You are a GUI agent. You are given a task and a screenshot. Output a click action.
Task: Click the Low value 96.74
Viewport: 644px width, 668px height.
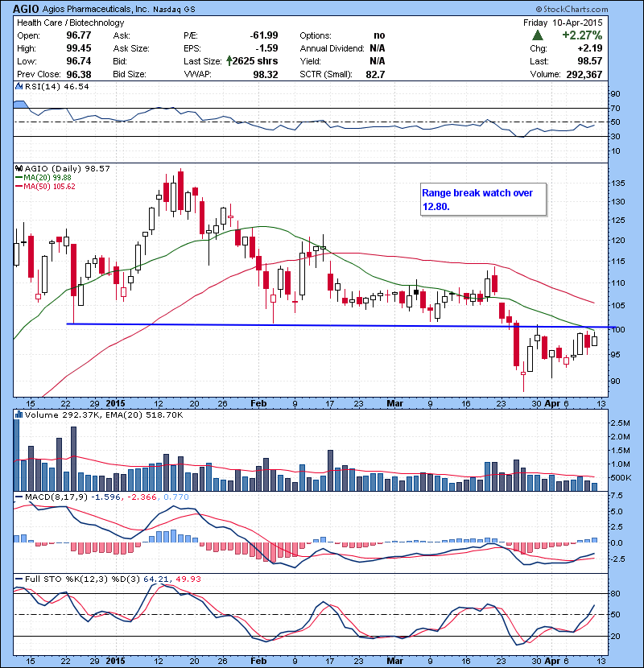[x=79, y=61]
